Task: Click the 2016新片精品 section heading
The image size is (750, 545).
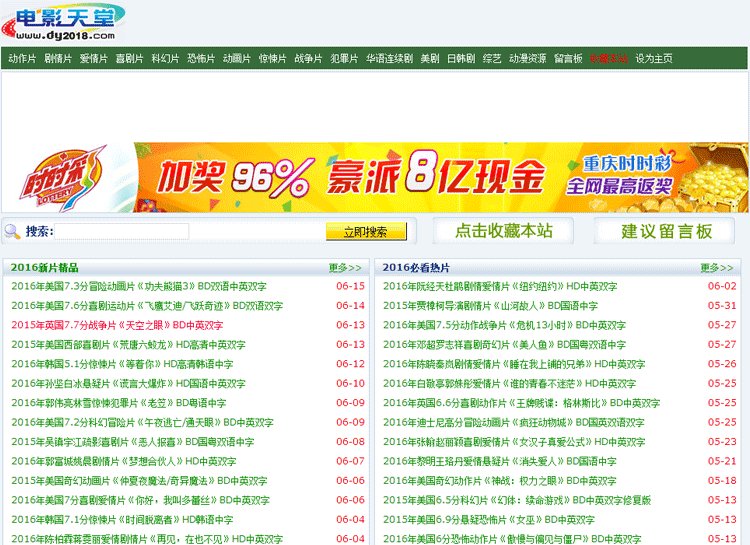Action: (x=44, y=267)
